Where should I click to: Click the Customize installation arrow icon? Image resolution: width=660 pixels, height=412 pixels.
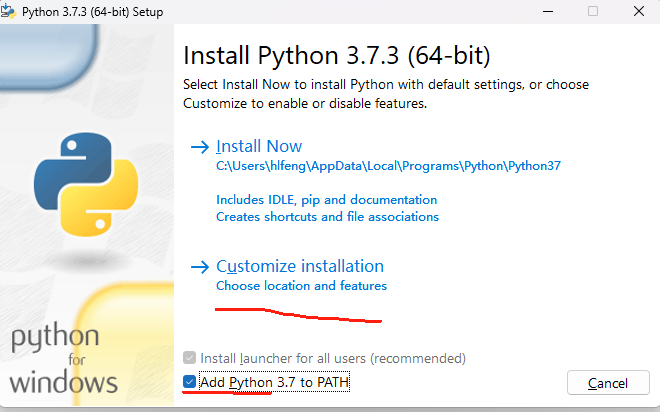(200, 267)
